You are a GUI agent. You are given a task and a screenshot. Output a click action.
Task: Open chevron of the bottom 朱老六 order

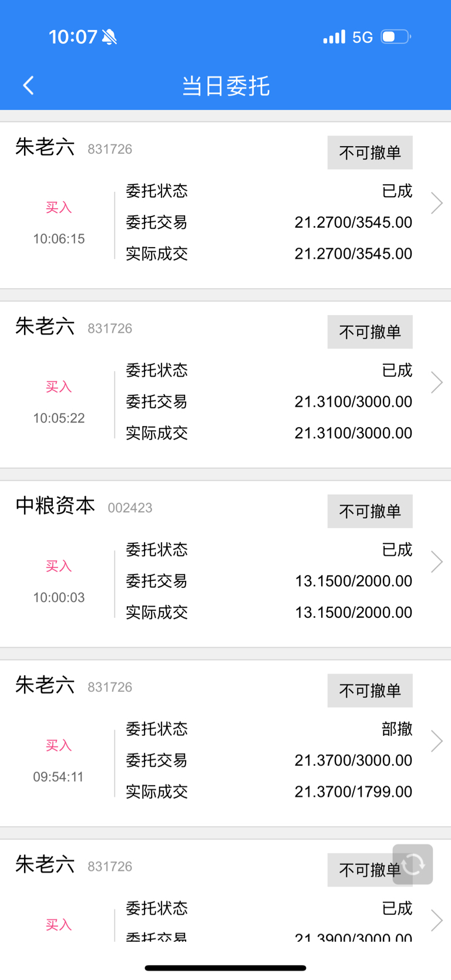(436, 920)
